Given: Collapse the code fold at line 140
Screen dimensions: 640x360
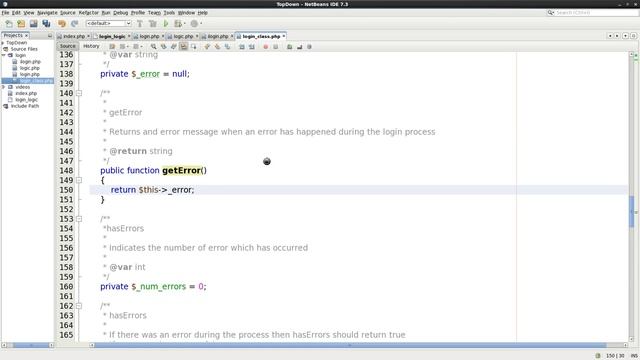Looking at the screenshot, I should click(x=79, y=93).
